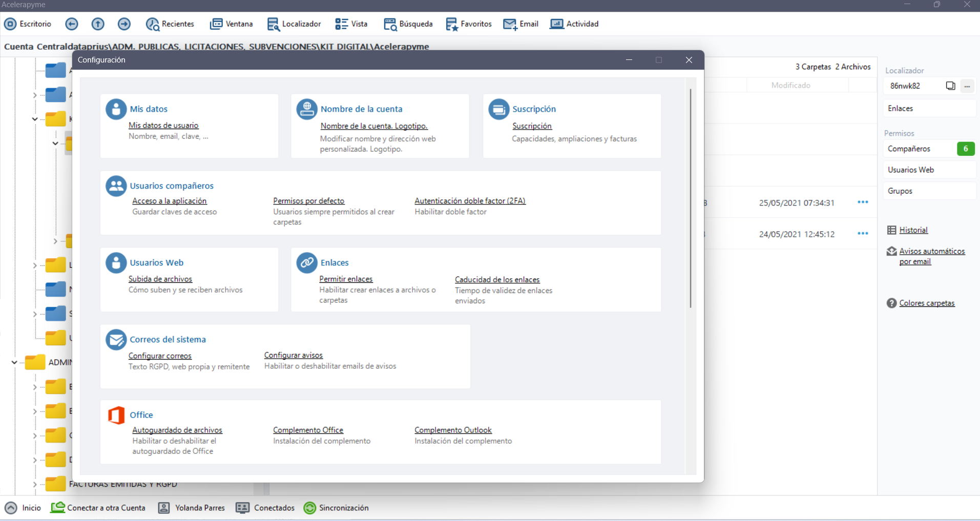Open the Permitir enlaces setting
Viewport: 980px width, 521px height.
(346, 279)
